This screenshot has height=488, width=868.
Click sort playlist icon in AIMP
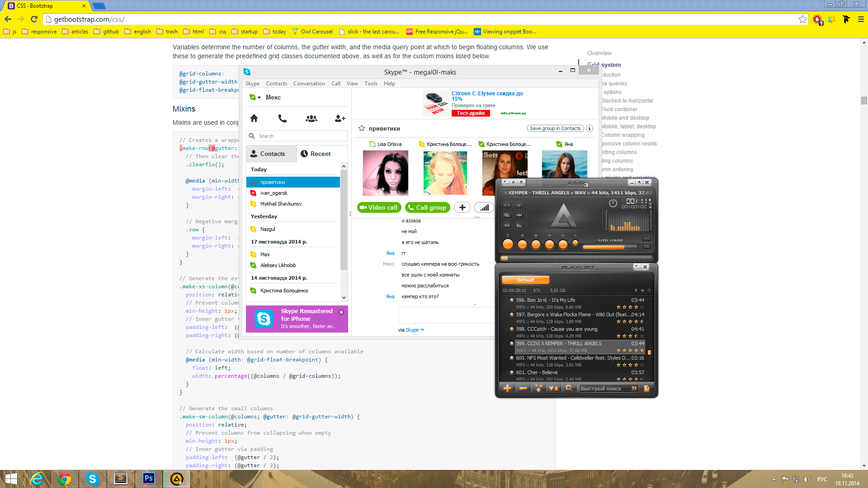coord(553,389)
